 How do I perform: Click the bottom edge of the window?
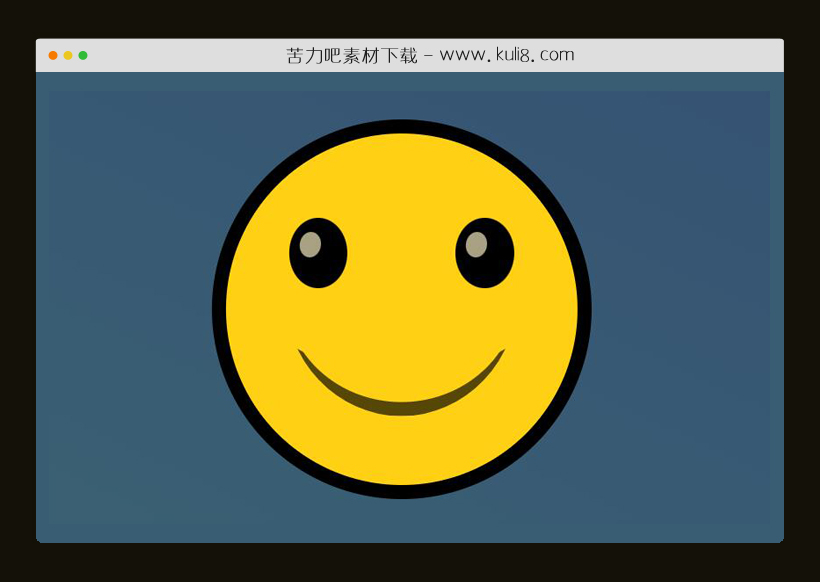pyautogui.click(x=410, y=541)
